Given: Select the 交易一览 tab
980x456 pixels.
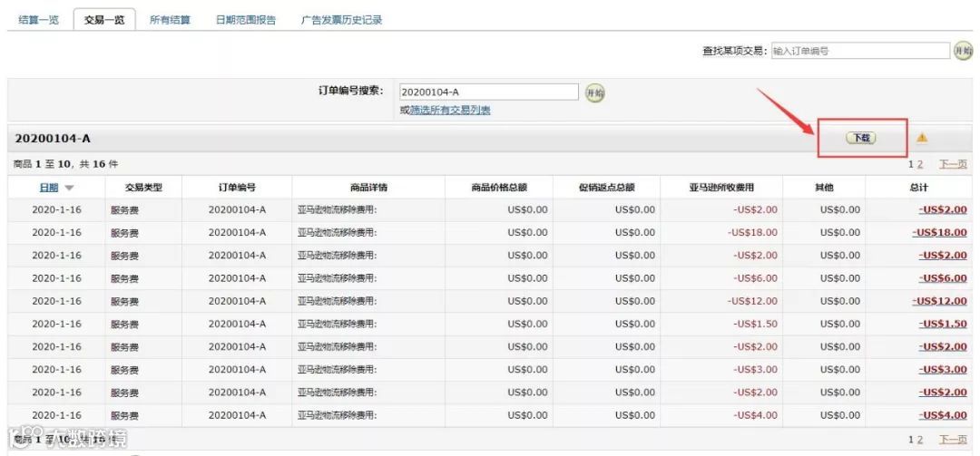Looking at the screenshot, I should (104, 19).
